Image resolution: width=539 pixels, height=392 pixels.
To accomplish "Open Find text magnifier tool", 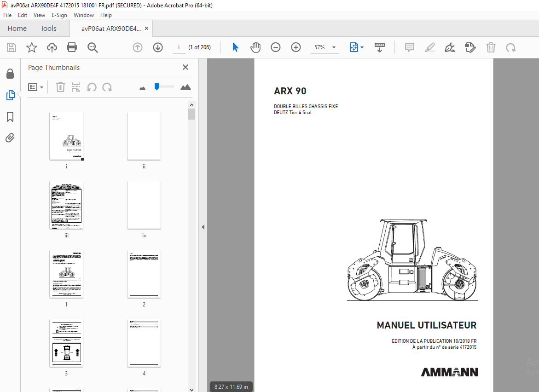I will point(93,47).
